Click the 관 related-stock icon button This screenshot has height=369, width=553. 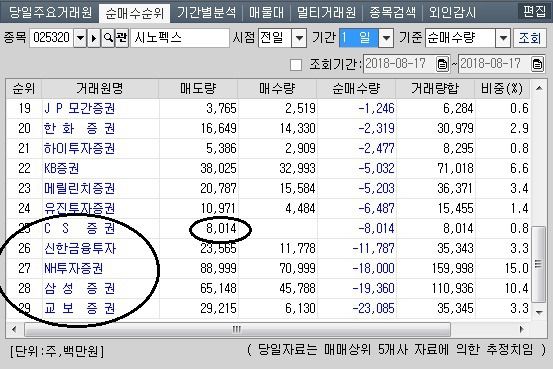(122, 38)
